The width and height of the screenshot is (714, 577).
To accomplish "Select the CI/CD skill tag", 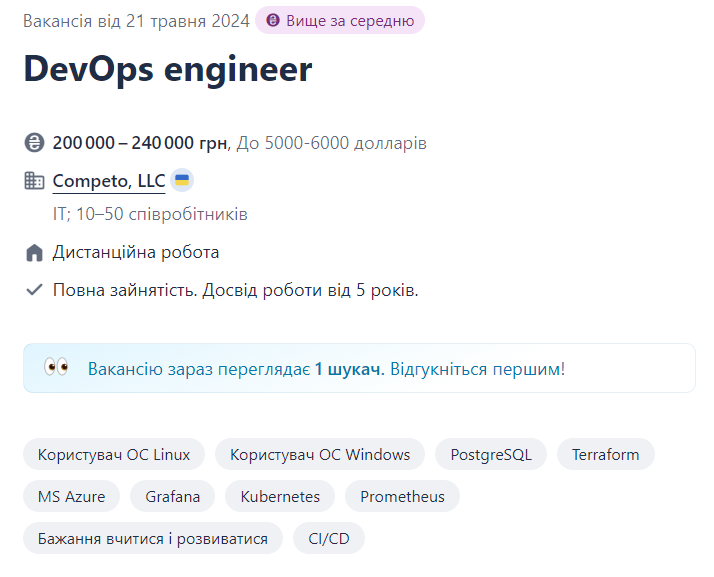I will 329,538.
